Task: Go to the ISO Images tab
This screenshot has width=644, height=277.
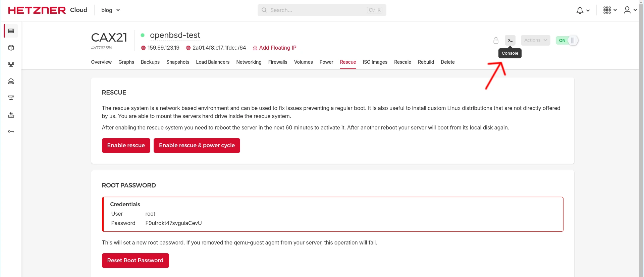Action: pos(375,62)
